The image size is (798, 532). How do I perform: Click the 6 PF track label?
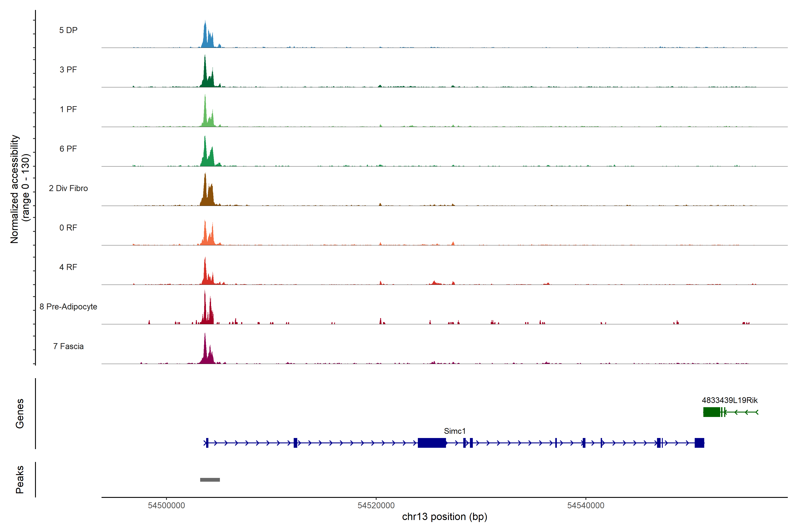click(68, 149)
